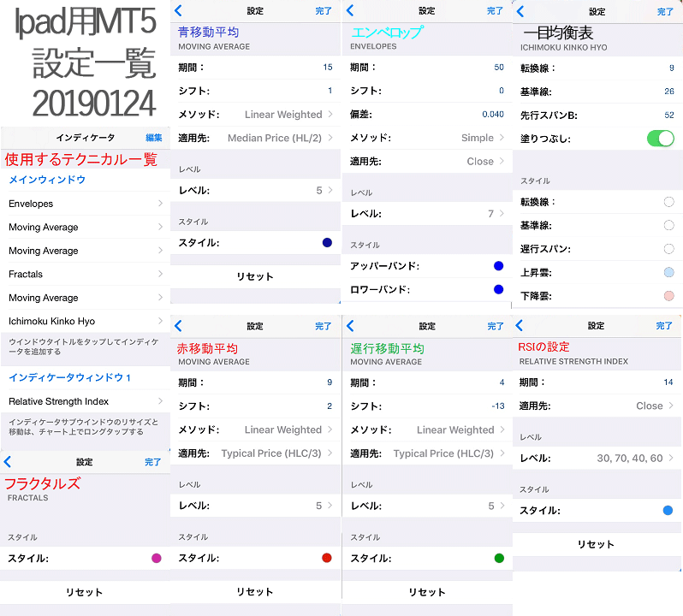Open メソッド Linear Weighted in 青移動平均

[255, 115]
